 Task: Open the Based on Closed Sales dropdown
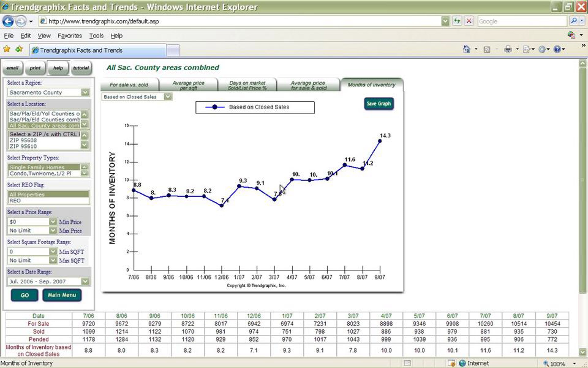(x=168, y=97)
